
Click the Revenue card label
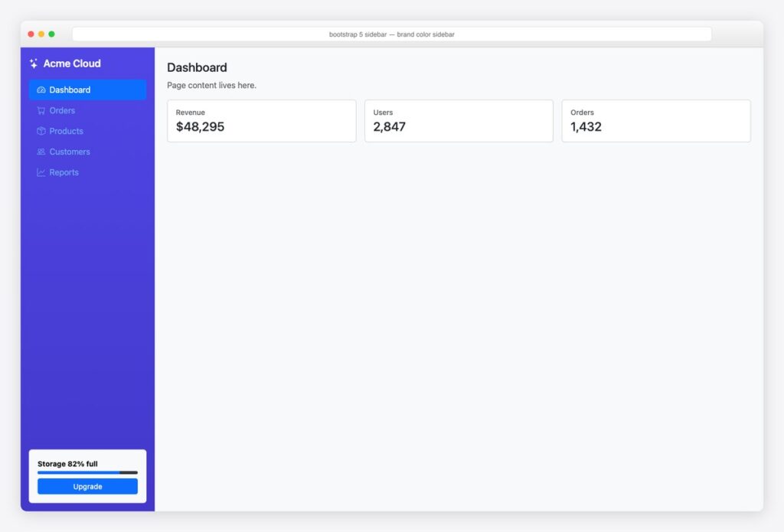coord(190,113)
